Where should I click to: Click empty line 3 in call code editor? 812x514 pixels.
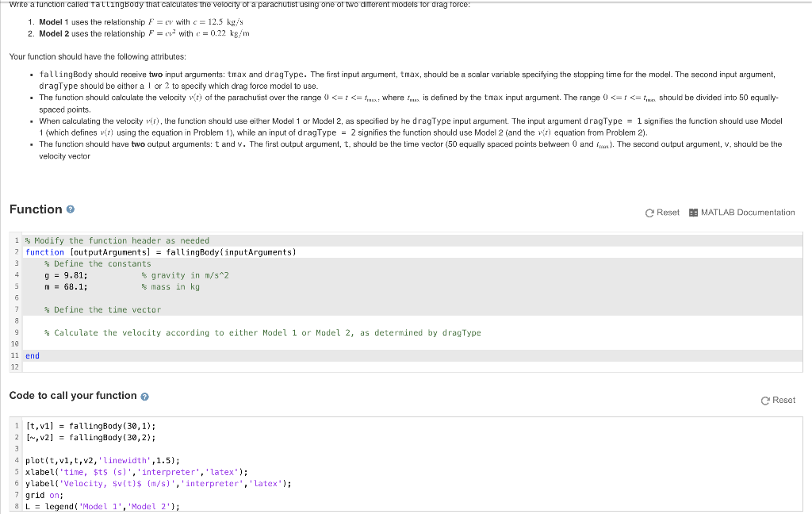click(x=412, y=449)
